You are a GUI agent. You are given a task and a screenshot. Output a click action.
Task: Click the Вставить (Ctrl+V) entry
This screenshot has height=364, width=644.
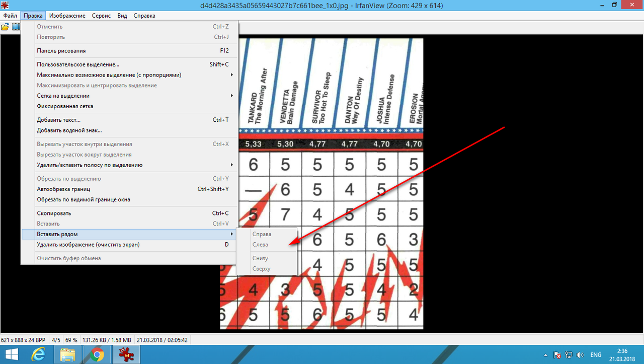pyautogui.click(x=129, y=224)
